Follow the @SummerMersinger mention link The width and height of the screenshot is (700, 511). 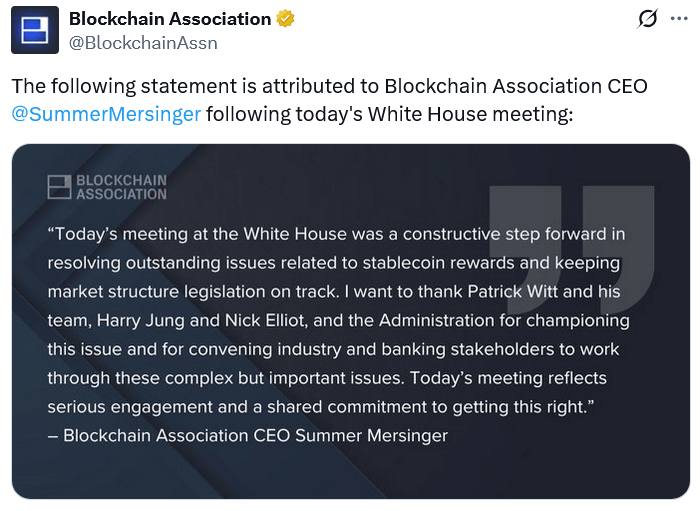[106, 113]
